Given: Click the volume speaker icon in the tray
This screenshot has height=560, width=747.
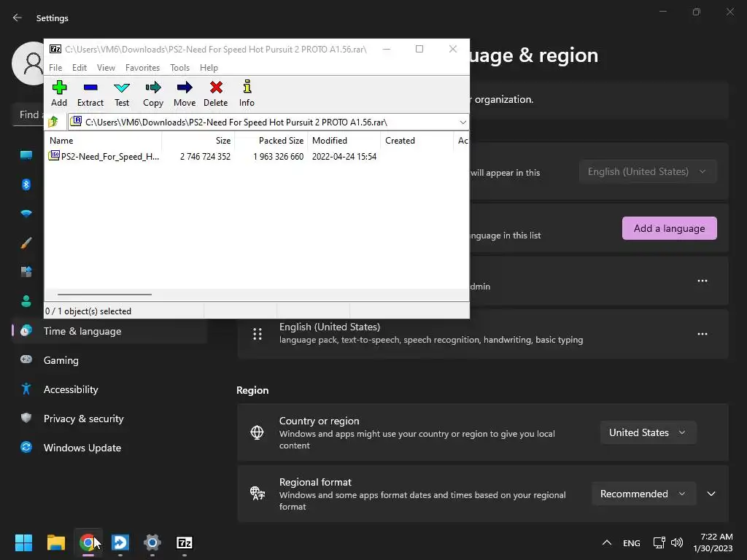Looking at the screenshot, I should (x=676, y=542).
